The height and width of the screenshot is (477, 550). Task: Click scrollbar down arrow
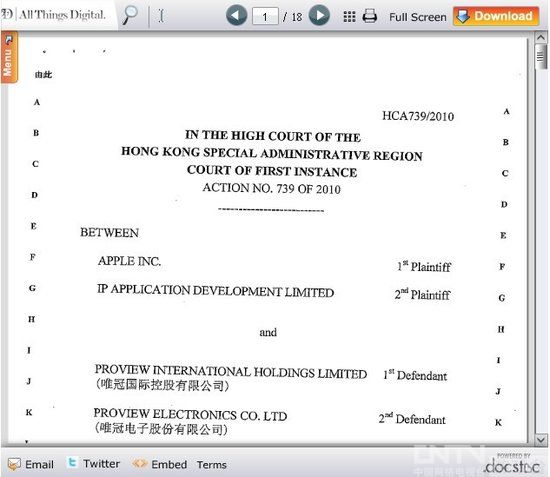click(541, 439)
